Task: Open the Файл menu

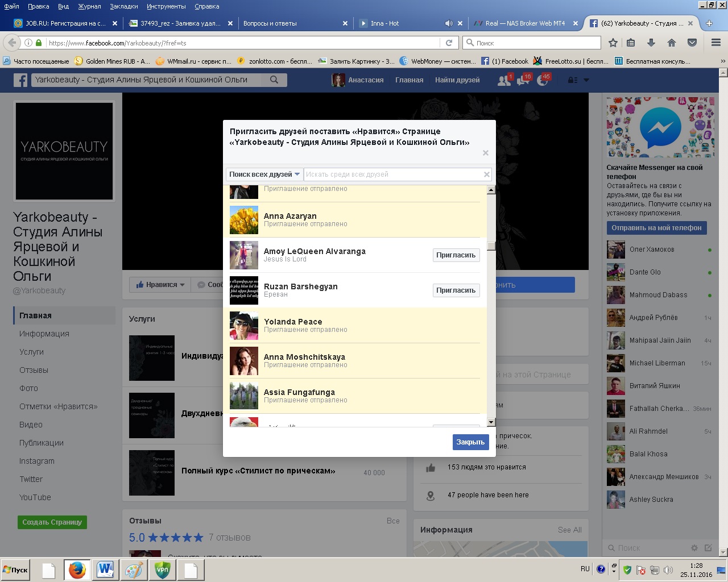Action: pyautogui.click(x=11, y=6)
